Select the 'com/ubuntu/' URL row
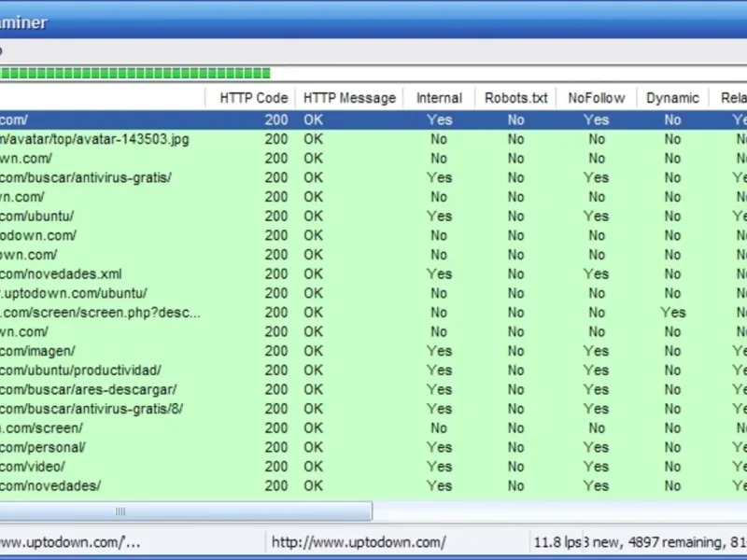Image resolution: width=747 pixels, height=560 pixels. click(373, 217)
